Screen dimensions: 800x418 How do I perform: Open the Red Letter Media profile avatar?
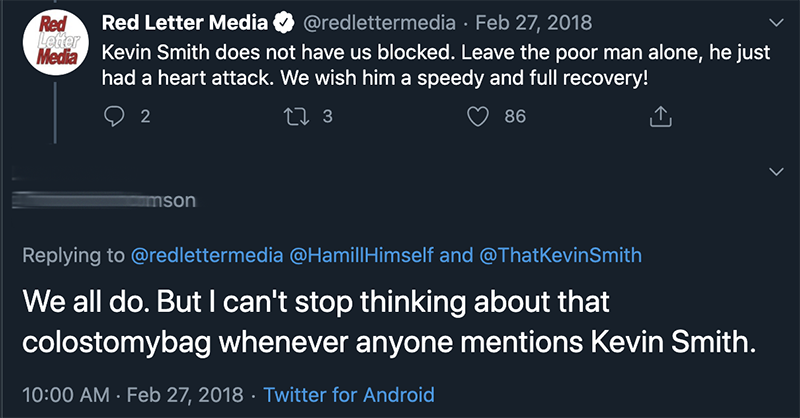(x=56, y=42)
